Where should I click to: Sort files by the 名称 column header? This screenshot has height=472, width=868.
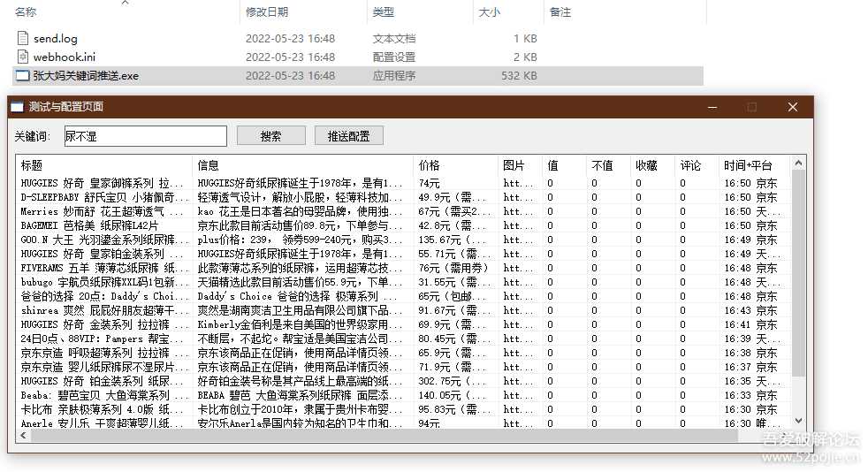coord(26,11)
